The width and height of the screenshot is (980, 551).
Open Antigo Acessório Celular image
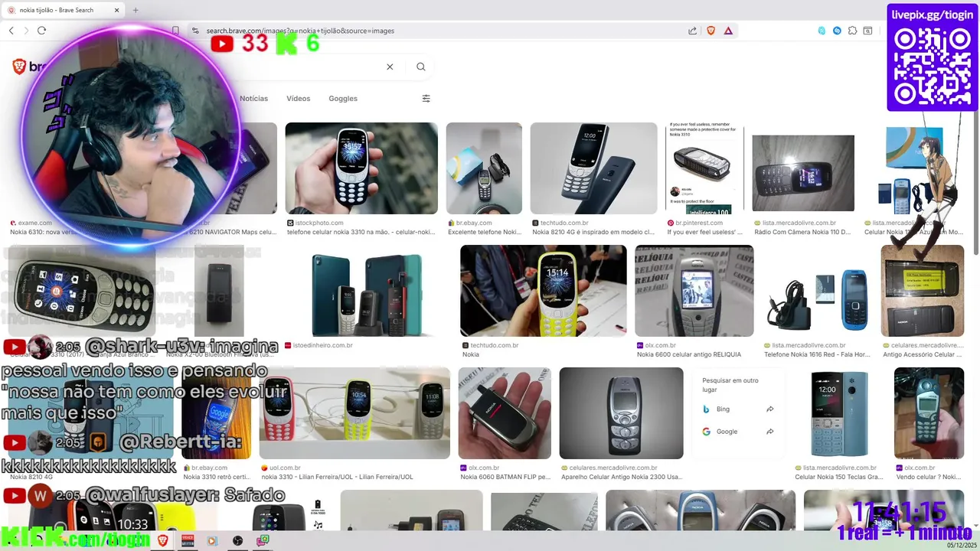click(x=922, y=291)
